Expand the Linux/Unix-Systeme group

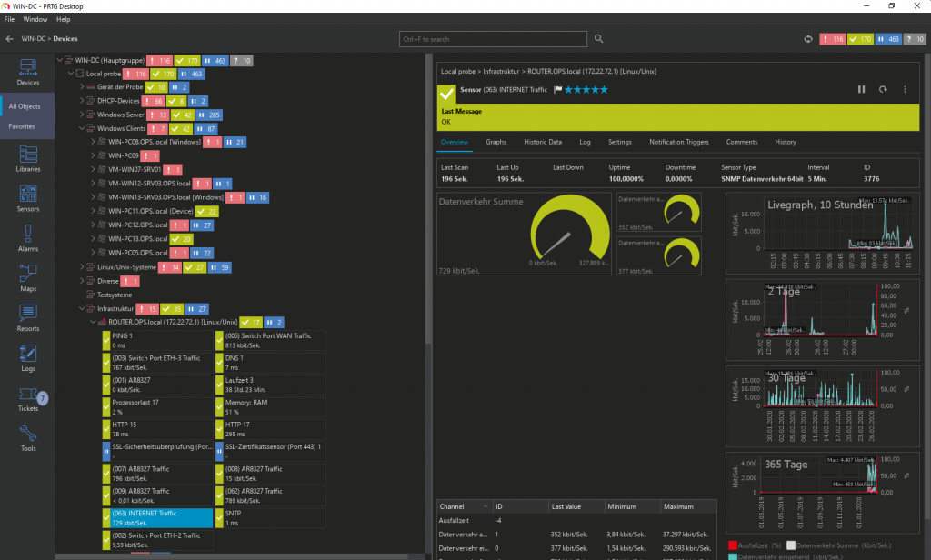[82, 267]
